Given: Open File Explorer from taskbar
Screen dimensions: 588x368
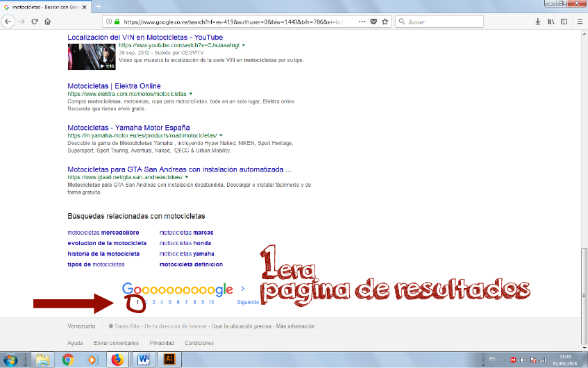Looking at the screenshot, I should [42, 360].
